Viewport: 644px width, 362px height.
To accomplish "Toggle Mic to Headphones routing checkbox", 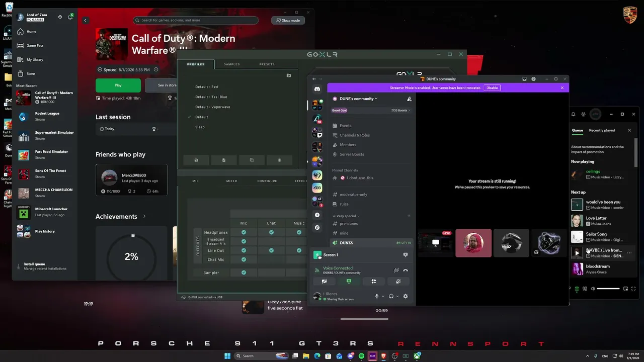I will pos(244,232).
